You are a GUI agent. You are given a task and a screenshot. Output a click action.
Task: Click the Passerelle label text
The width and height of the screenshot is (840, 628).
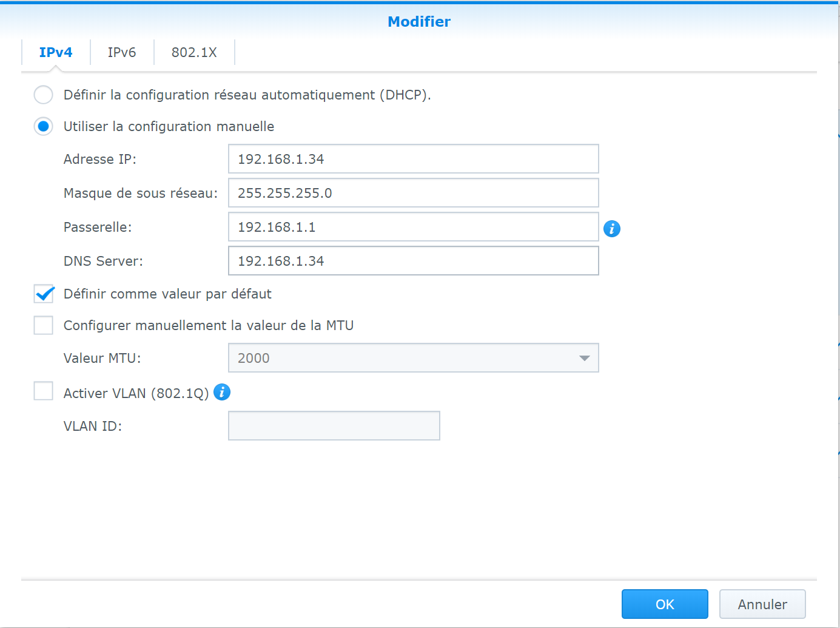pyautogui.click(x=98, y=227)
